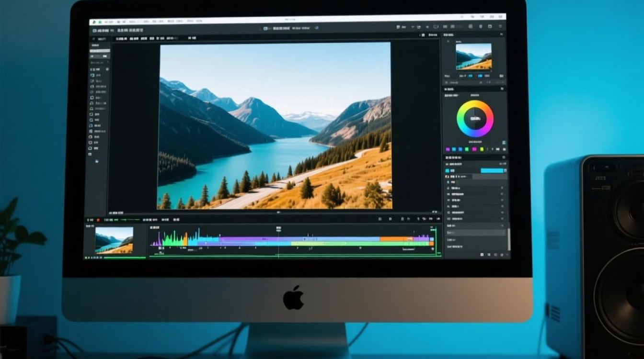Select the hand tool in the left sidebar
This screenshot has width=644, height=359.
click(x=96, y=161)
